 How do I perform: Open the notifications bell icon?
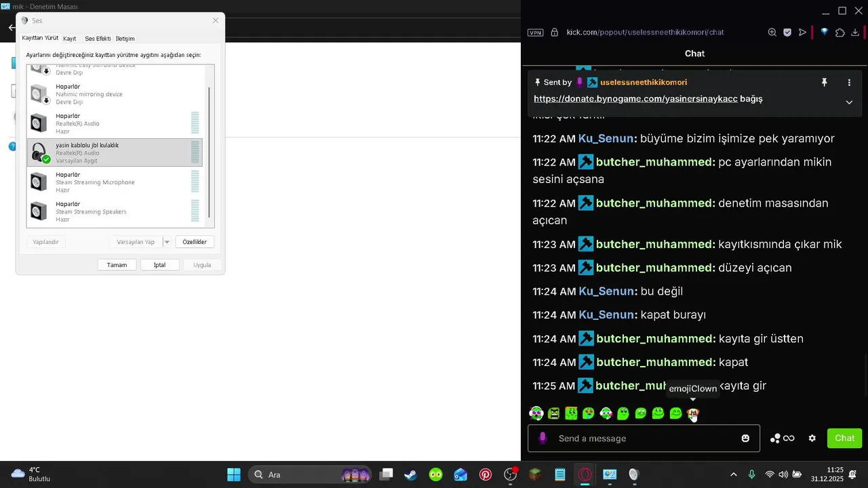coord(853,474)
